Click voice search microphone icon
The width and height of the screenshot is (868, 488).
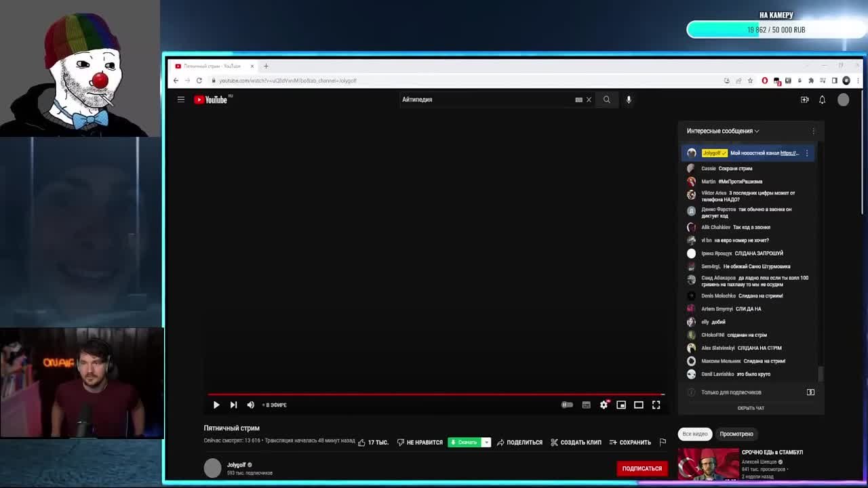(x=629, y=100)
